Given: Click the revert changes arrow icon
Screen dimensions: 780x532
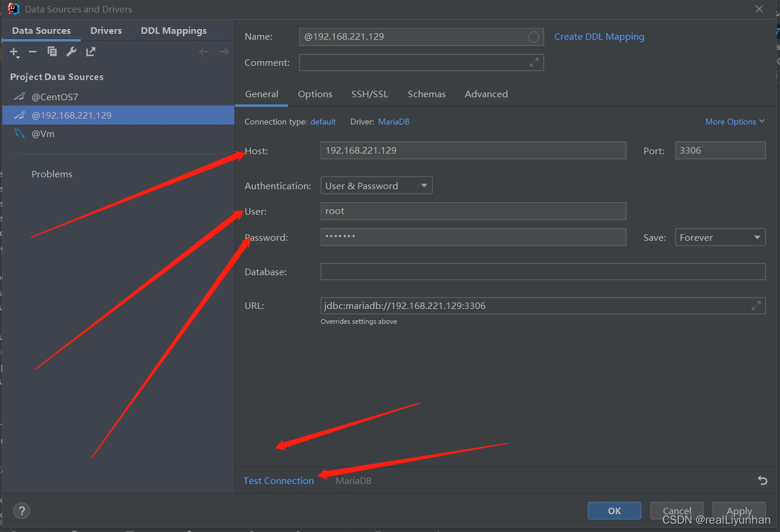Looking at the screenshot, I should tap(763, 480).
